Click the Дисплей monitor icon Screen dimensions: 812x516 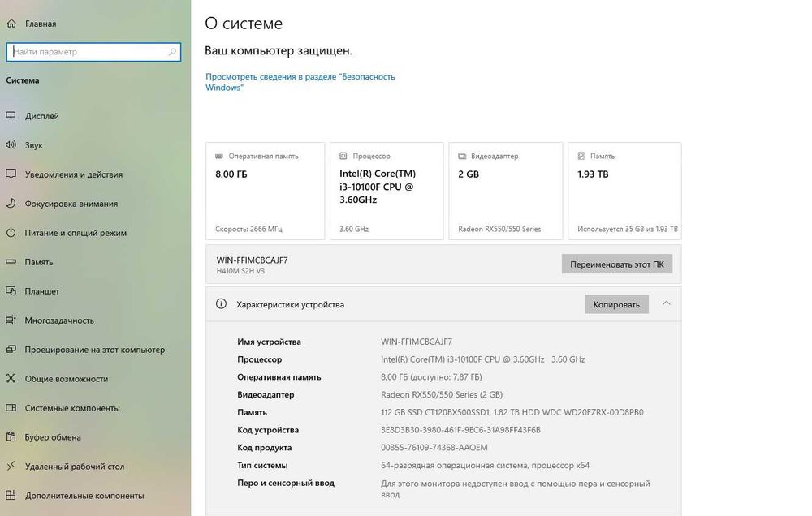[11, 115]
